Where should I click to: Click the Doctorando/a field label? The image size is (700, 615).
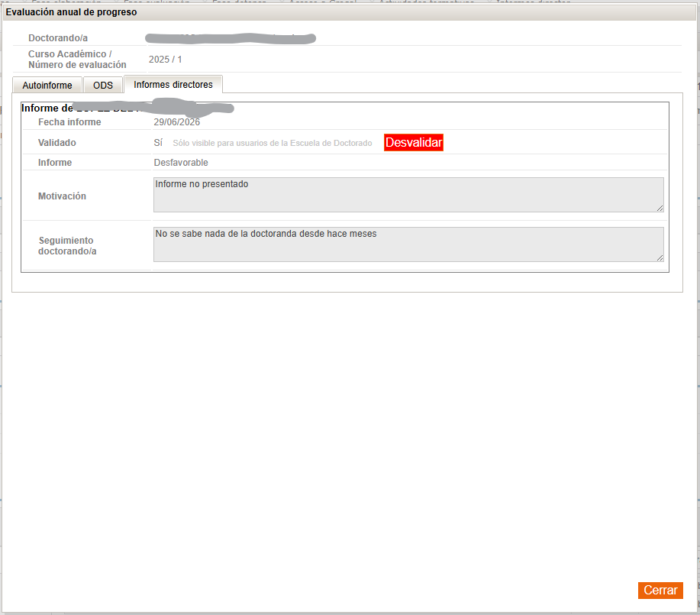click(x=58, y=38)
